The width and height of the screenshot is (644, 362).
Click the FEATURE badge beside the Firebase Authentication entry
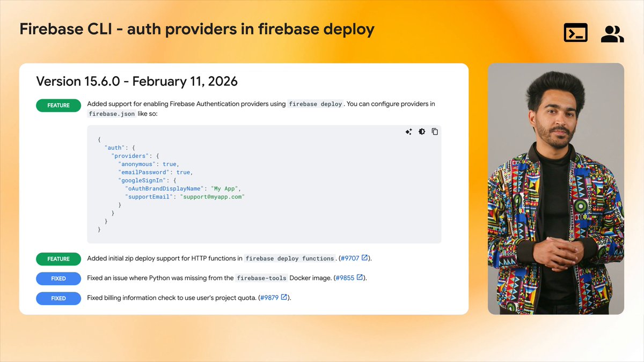point(58,106)
